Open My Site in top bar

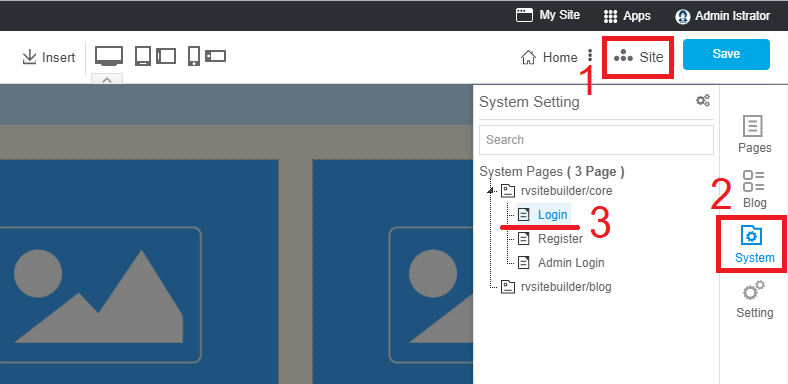[x=548, y=15]
